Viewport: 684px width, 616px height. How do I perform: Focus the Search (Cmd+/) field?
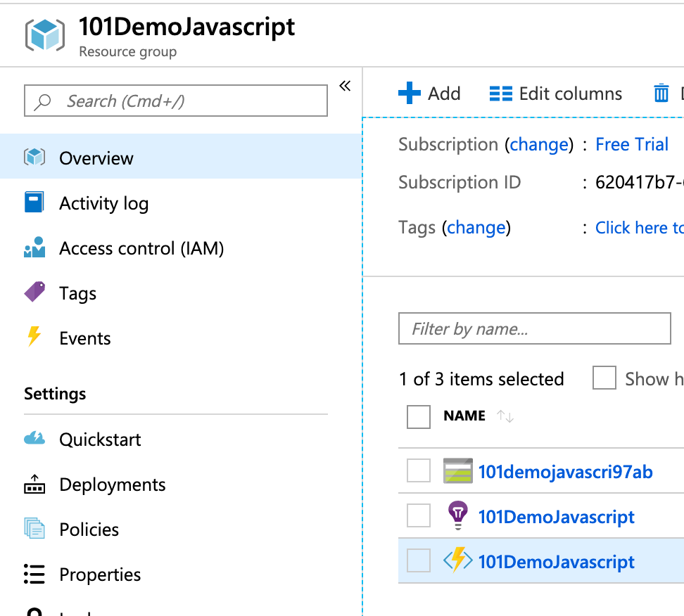click(x=176, y=101)
